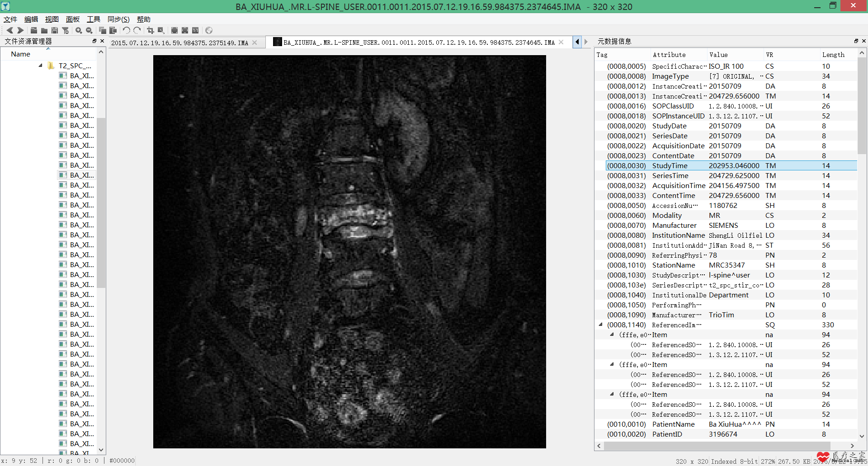
Task: Go to the next image with the forward arrow
Action: (x=20, y=30)
